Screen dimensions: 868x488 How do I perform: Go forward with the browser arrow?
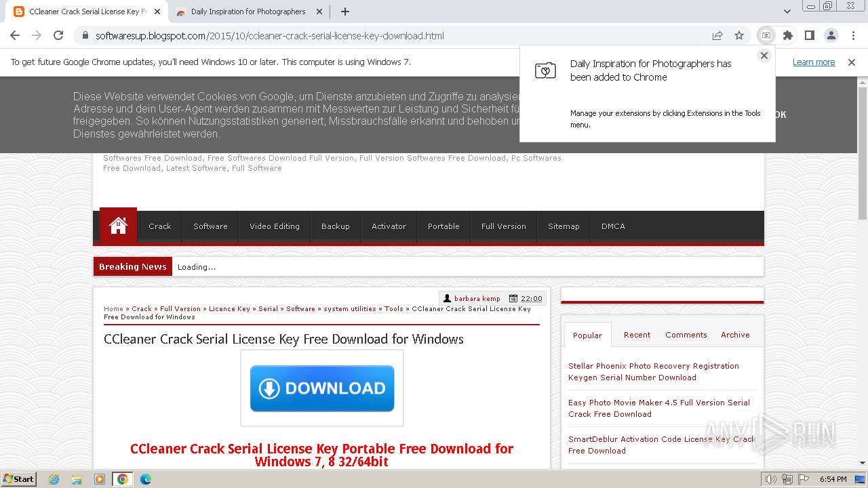pyautogui.click(x=37, y=35)
